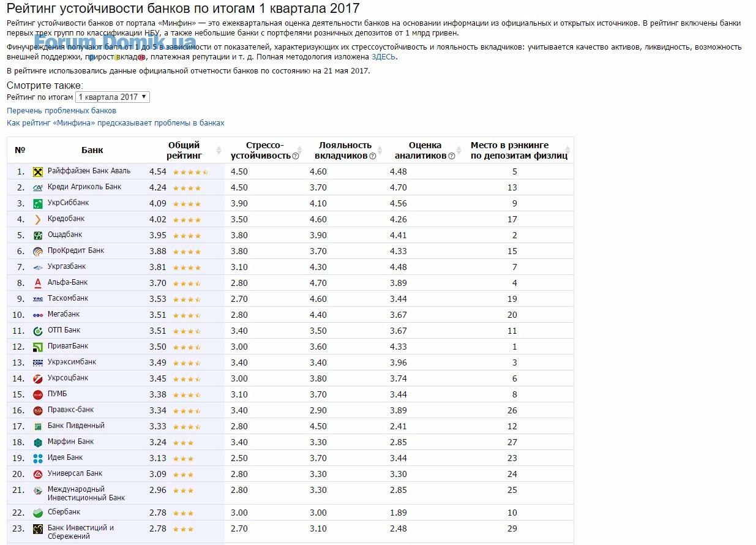Click the Ощадбанк logo icon
The width and height of the screenshot is (756, 545).
(x=38, y=236)
